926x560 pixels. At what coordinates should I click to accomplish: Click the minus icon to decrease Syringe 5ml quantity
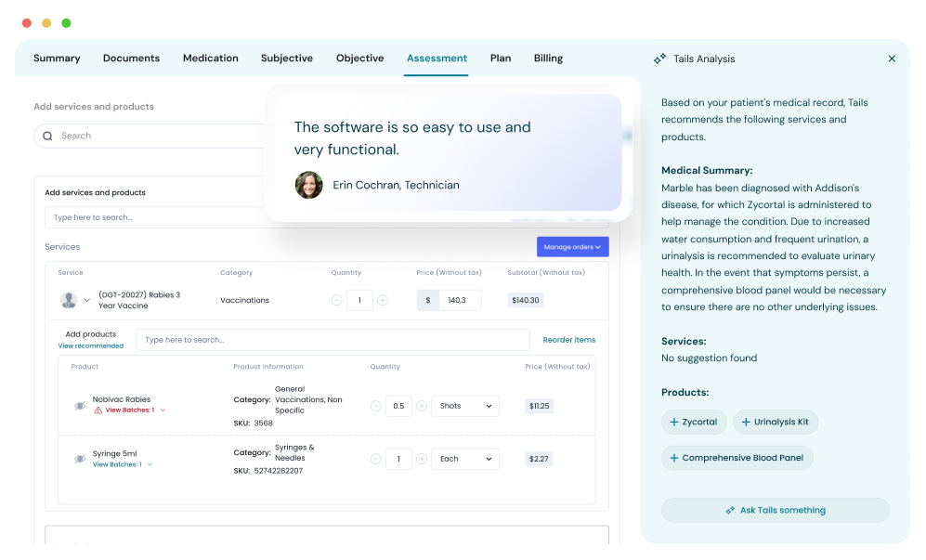tap(376, 459)
